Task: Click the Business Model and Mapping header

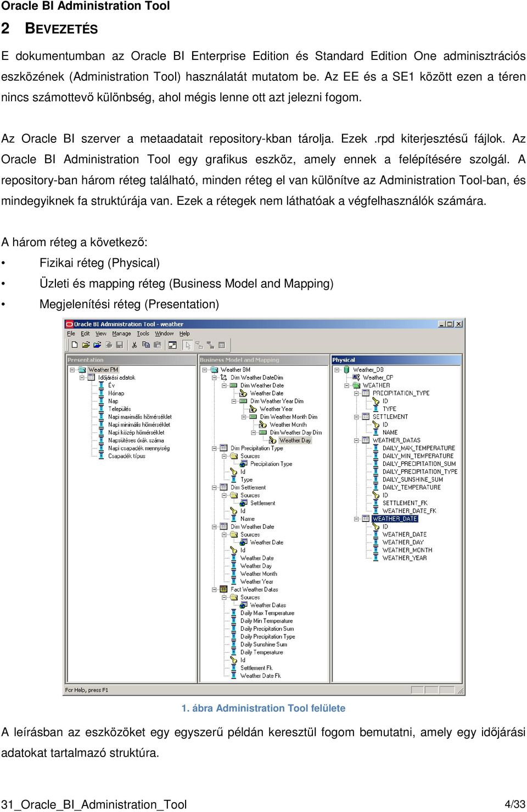Action: (x=263, y=360)
